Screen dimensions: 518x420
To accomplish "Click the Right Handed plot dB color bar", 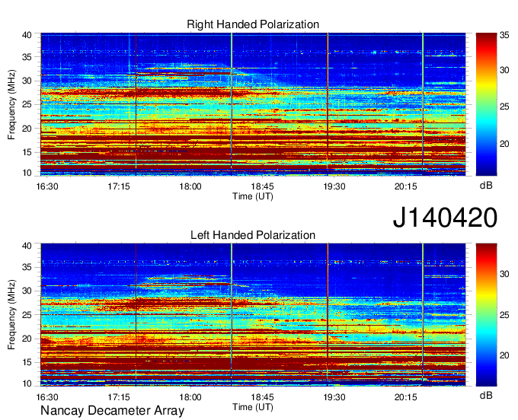I will (486, 104).
